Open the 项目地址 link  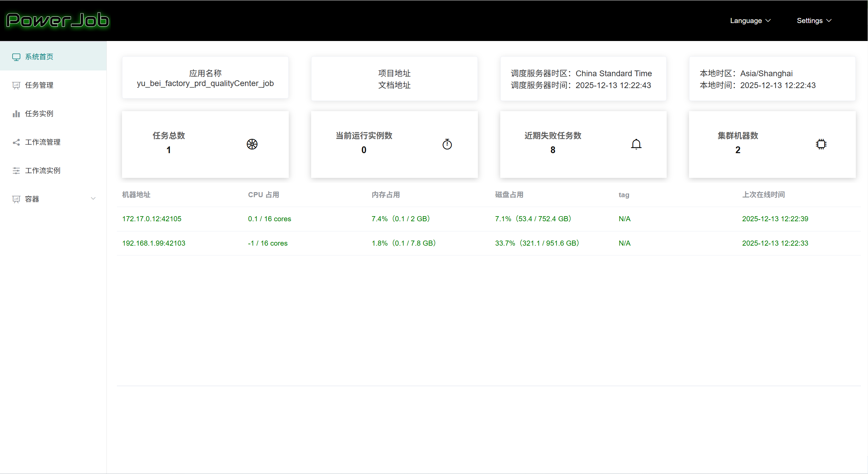[x=394, y=73]
